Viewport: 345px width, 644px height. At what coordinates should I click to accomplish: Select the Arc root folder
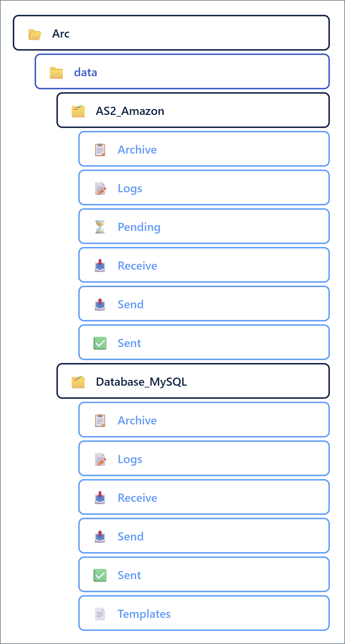coord(61,34)
